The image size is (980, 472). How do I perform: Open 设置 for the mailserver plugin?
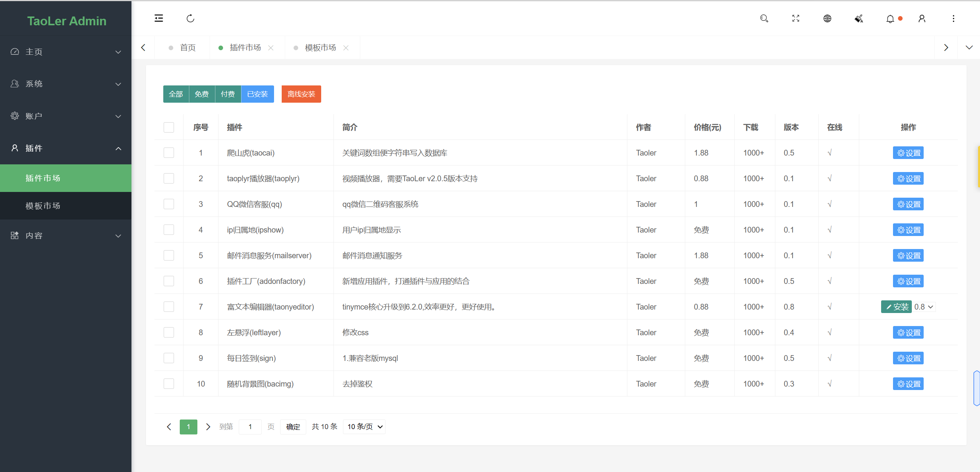[x=908, y=255]
